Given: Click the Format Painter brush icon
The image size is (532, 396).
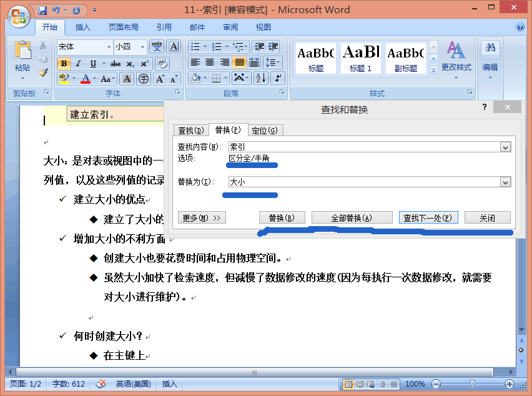Looking at the screenshot, I should tap(43, 72).
